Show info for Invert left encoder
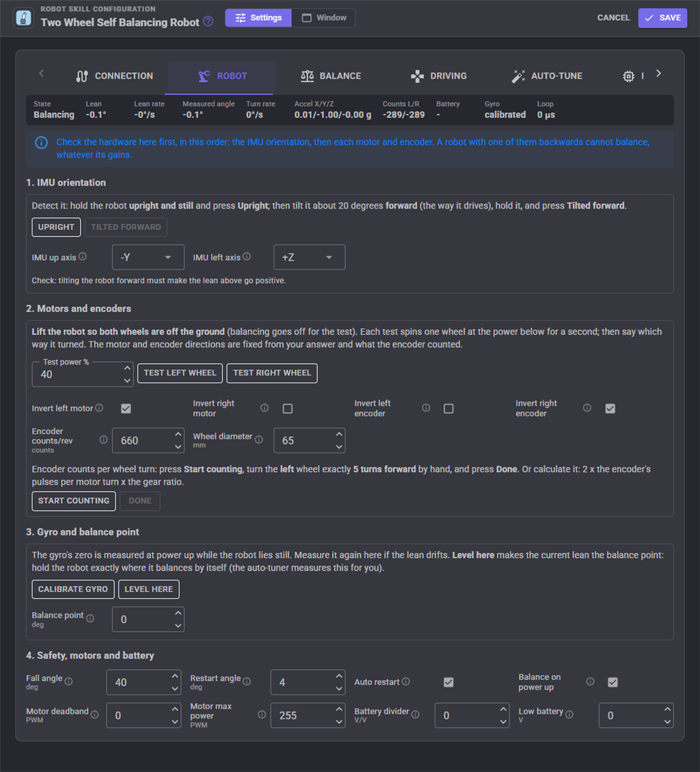 [x=426, y=408]
